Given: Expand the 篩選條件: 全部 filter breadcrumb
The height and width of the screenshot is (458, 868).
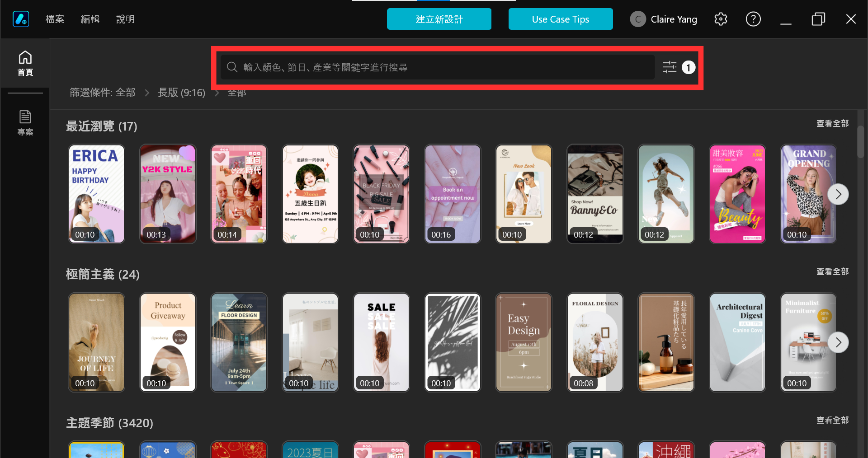Looking at the screenshot, I should pyautogui.click(x=103, y=93).
